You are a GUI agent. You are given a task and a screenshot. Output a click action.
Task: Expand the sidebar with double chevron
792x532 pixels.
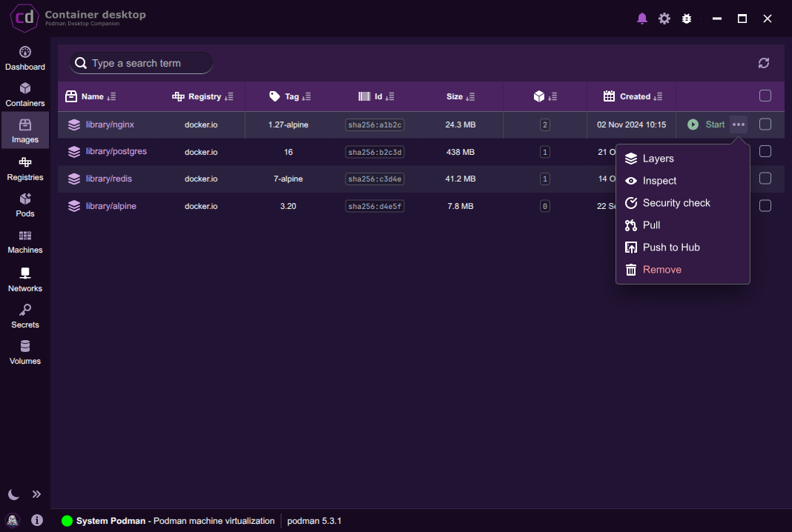click(x=36, y=494)
